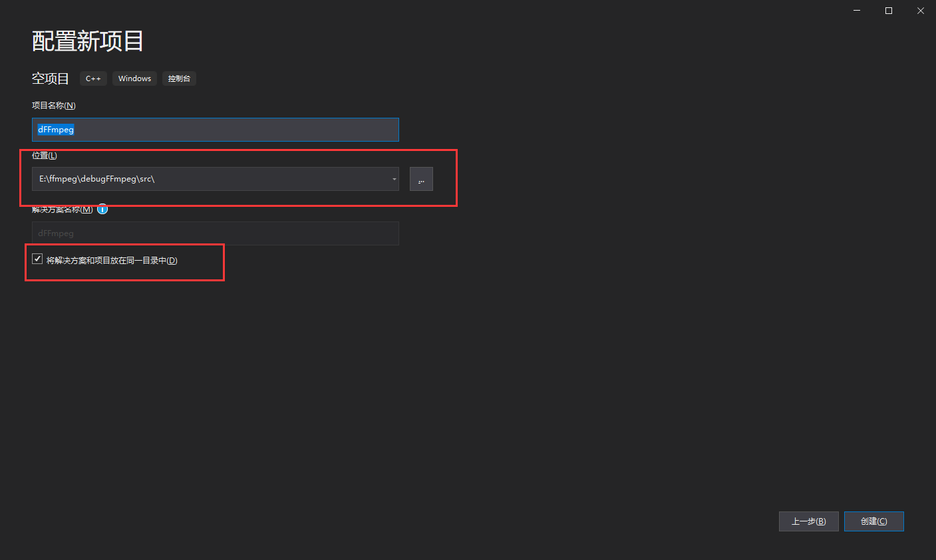Click the 控制台 project type tag
Screen dimensions: 936x560
tap(179, 78)
